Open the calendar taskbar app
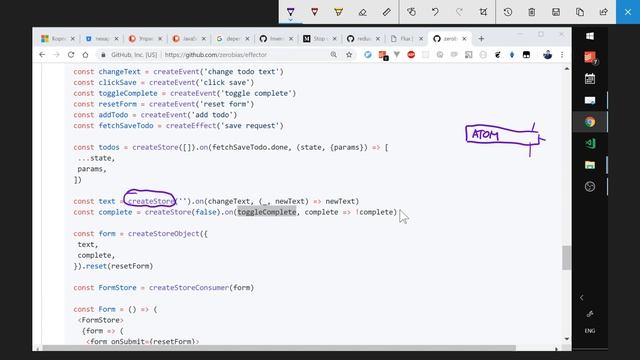Screen dimensions: 640x360 (590, 79)
